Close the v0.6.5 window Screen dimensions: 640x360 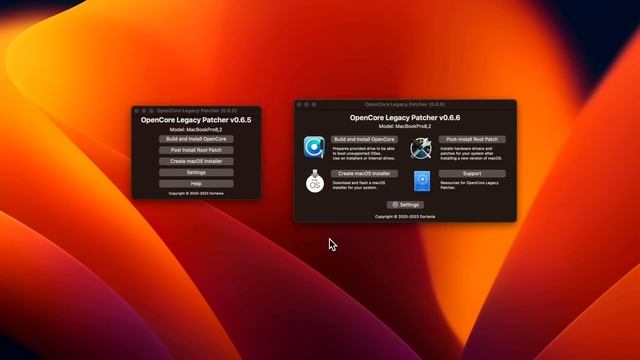click(x=137, y=111)
